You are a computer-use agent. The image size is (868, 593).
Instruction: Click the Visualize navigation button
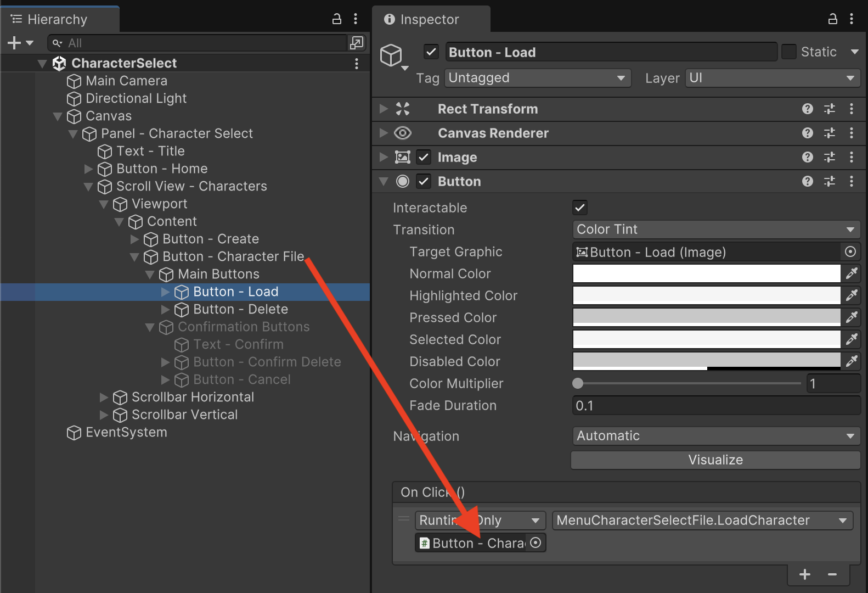[x=715, y=460]
